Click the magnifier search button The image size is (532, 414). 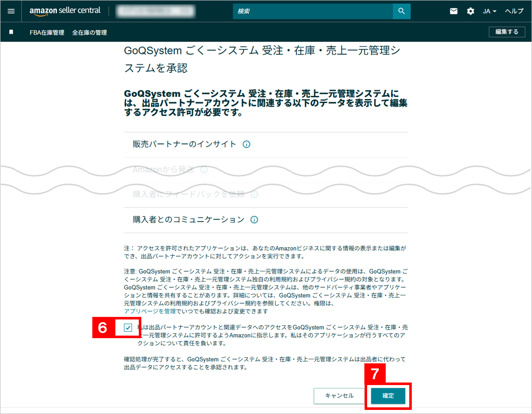pyautogui.click(x=401, y=11)
